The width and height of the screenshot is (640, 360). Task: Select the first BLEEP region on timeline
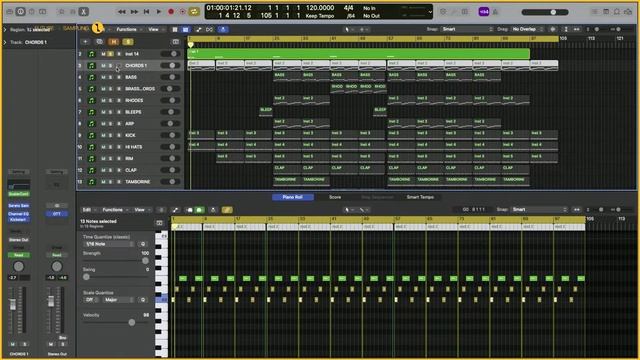[x=266, y=112]
